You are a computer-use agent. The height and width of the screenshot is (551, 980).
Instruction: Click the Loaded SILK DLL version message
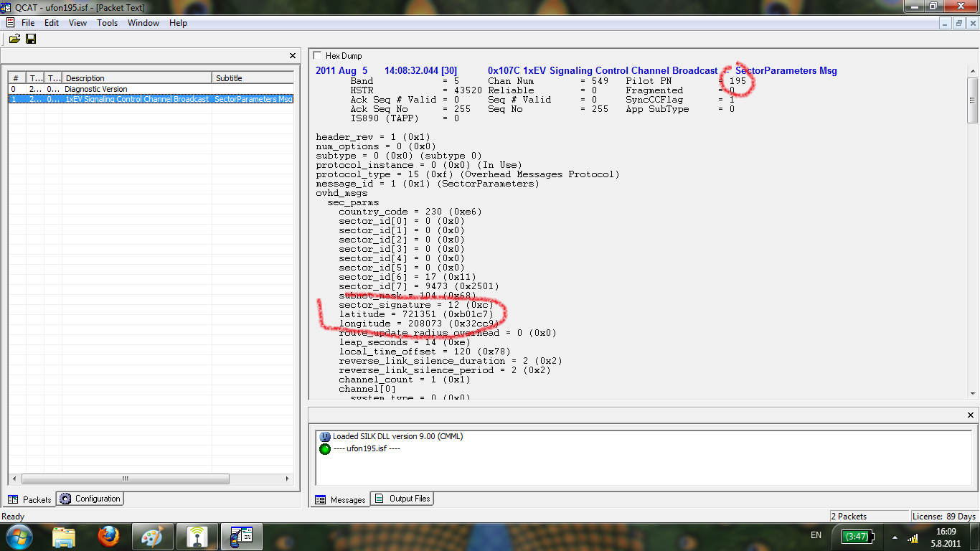[397, 436]
